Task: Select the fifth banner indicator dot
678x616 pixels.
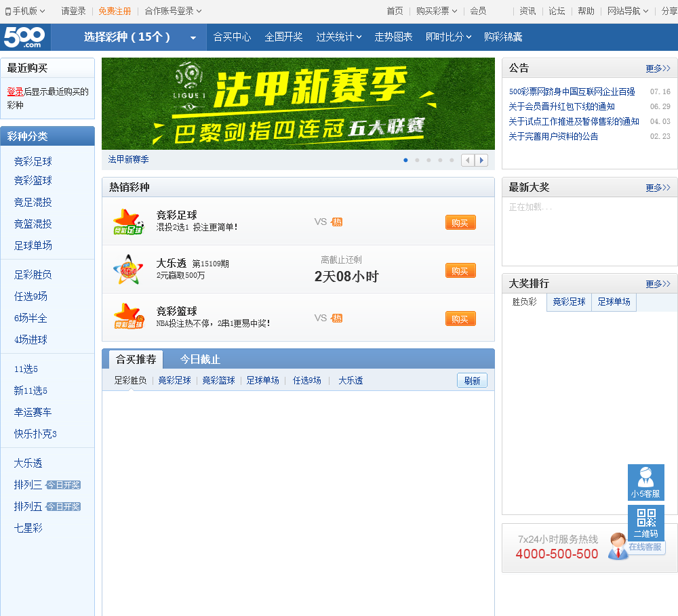Action: 452,161
